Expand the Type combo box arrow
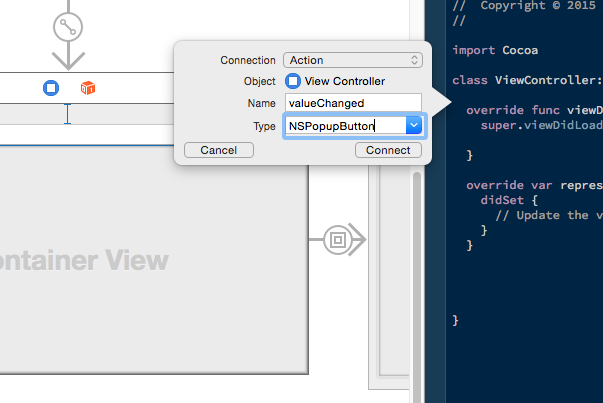 (414, 125)
